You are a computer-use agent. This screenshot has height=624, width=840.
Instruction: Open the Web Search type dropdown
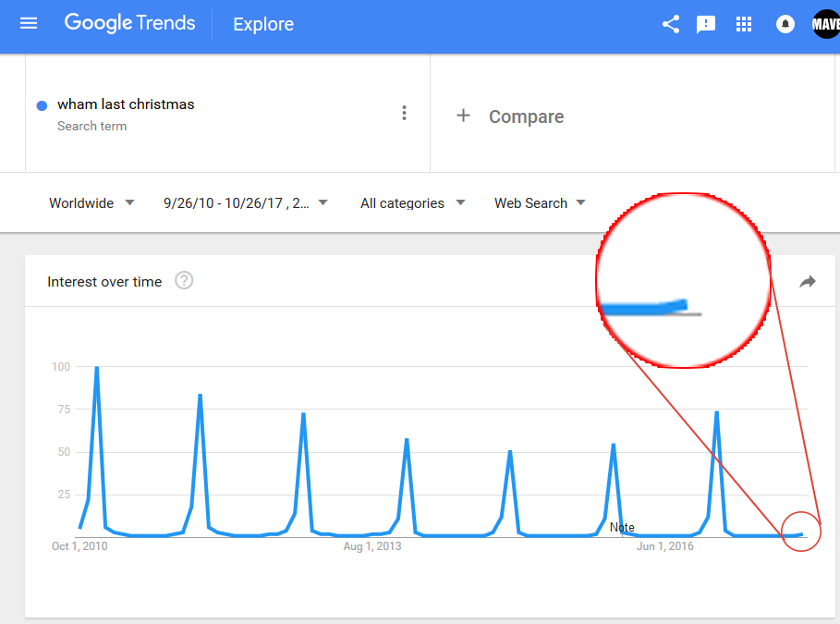540,203
